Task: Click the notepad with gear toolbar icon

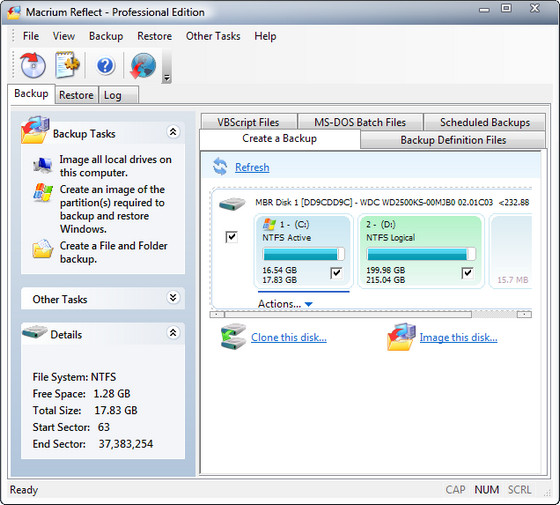Action: [x=67, y=65]
